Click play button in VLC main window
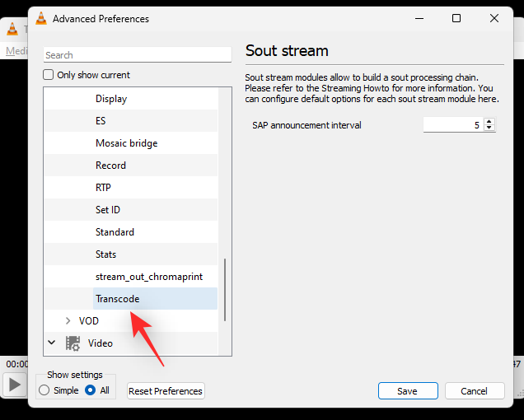This screenshot has width=524, height=420. click(15, 385)
